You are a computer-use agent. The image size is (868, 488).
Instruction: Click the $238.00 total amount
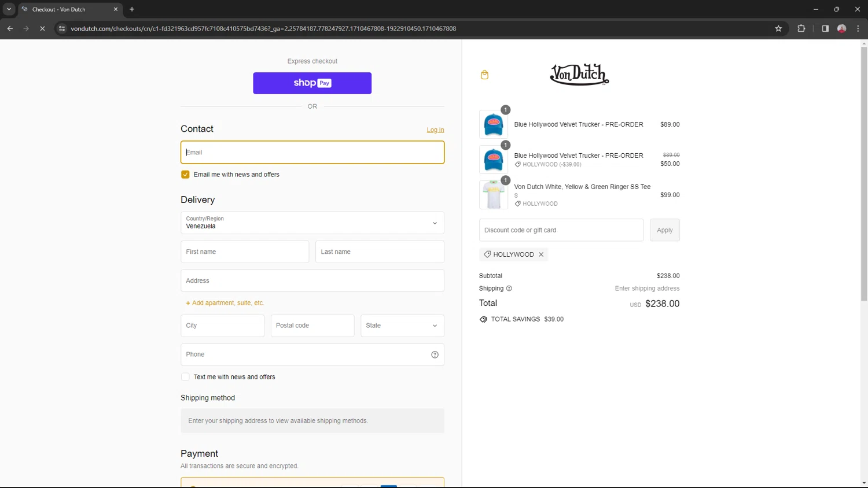663,304
